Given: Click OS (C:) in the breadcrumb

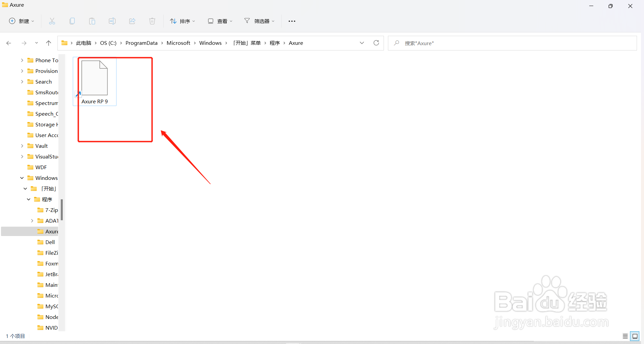Looking at the screenshot, I should [108, 43].
